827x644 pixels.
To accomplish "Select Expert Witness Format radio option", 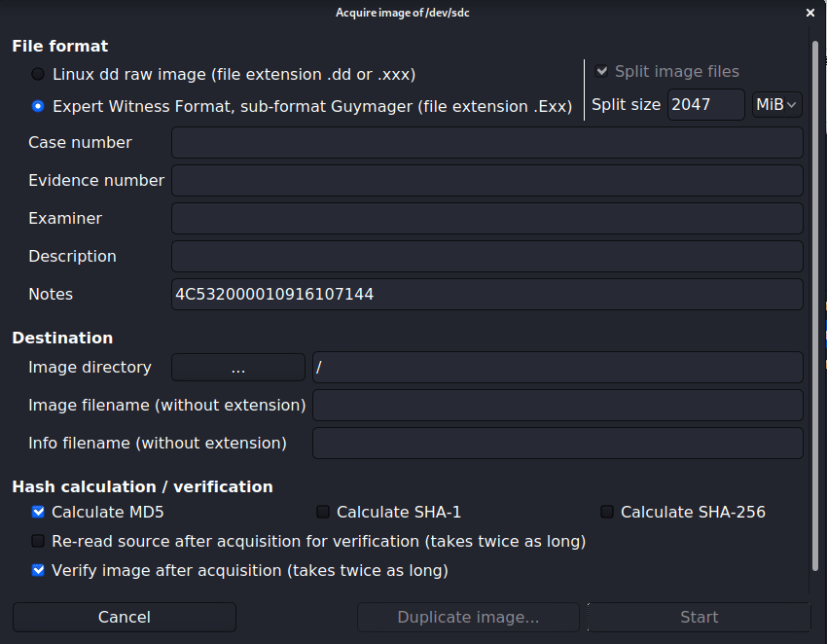I will coord(38,106).
